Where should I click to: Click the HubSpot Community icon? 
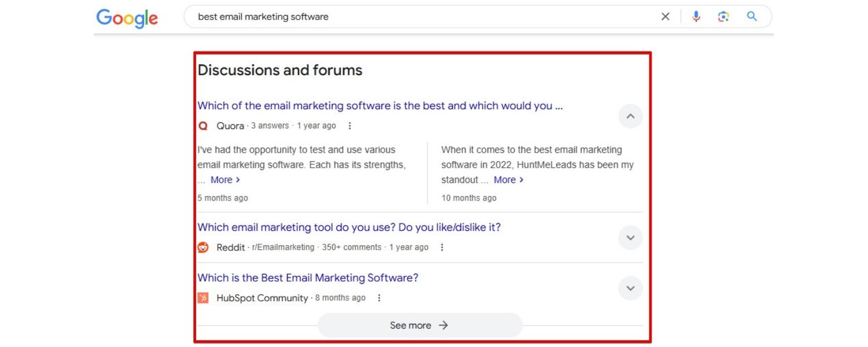click(203, 298)
